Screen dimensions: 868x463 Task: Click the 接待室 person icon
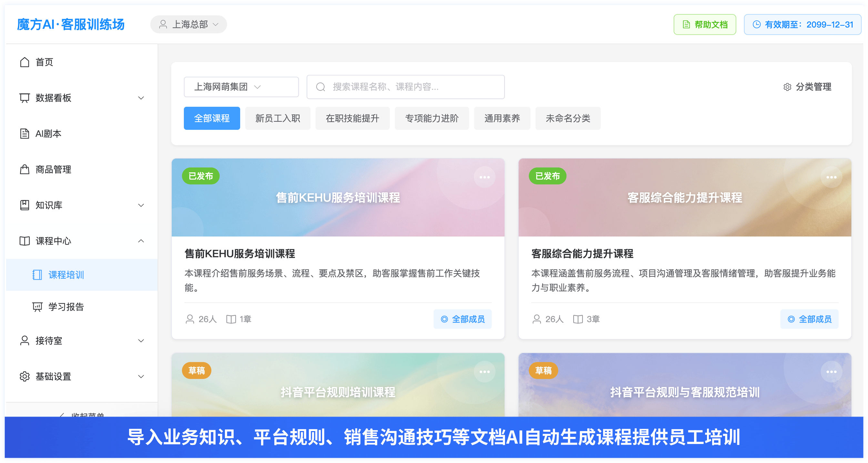coord(25,340)
